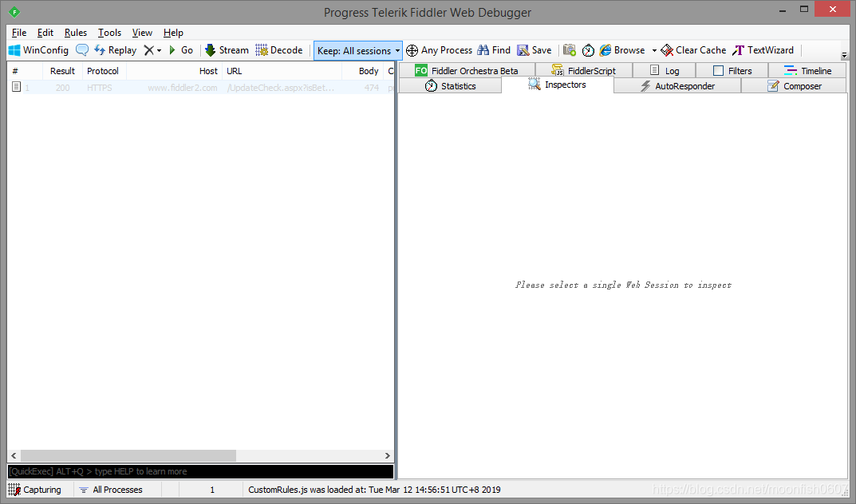Image resolution: width=856 pixels, height=504 pixels.
Task: Switch to Fiddler Orchestra Beta tab
Action: 467,70
